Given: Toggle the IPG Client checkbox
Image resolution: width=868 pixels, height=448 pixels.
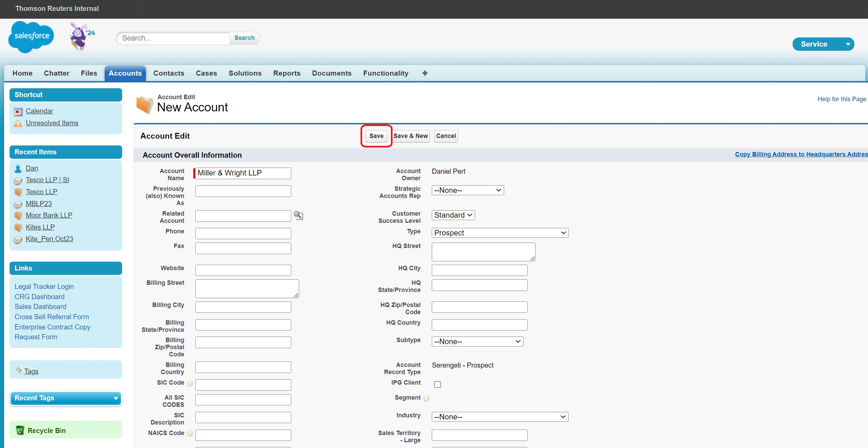Looking at the screenshot, I should [x=437, y=384].
